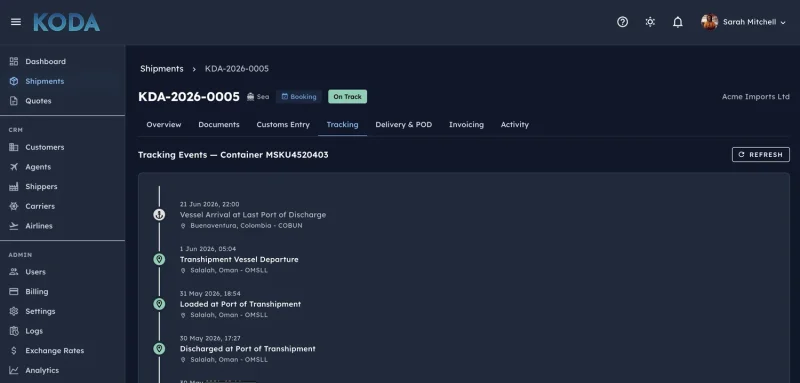Click the Customers building icon
This screenshot has height=383, width=800.
(14, 147)
